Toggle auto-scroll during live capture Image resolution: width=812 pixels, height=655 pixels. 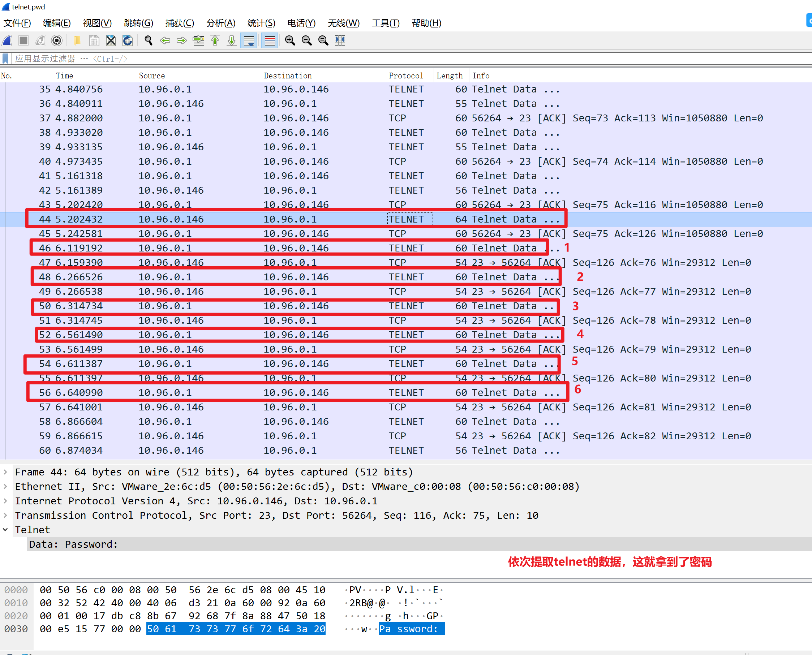coord(249,40)
